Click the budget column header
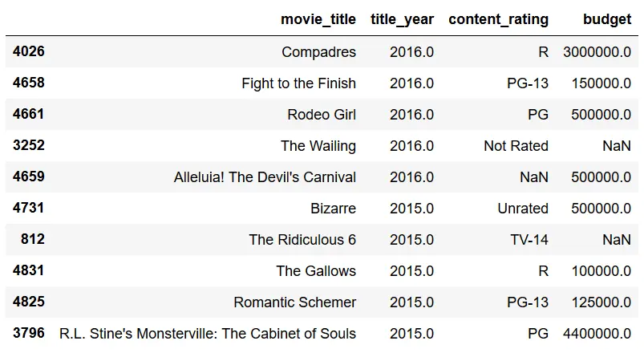 (607, 19)
